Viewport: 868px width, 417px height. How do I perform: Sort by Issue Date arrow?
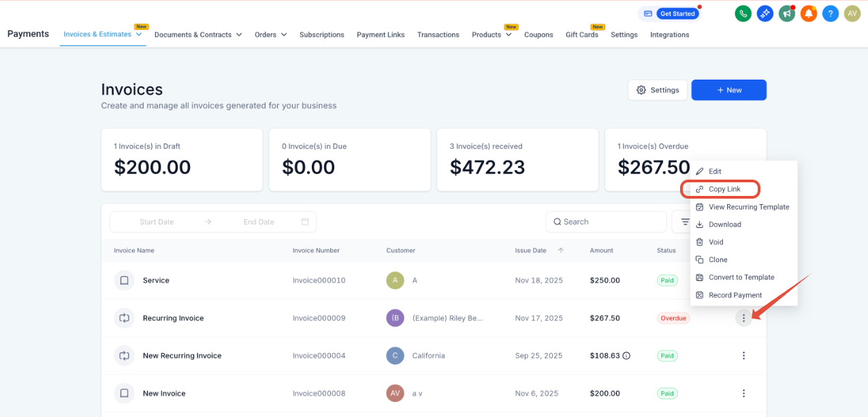[561, 250]
